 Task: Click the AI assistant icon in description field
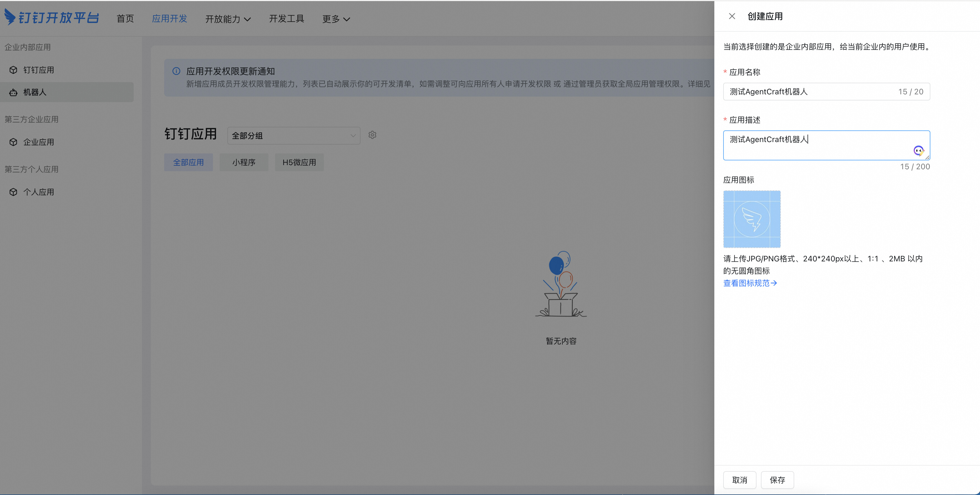pyautogui.click(x=918, y=151)
